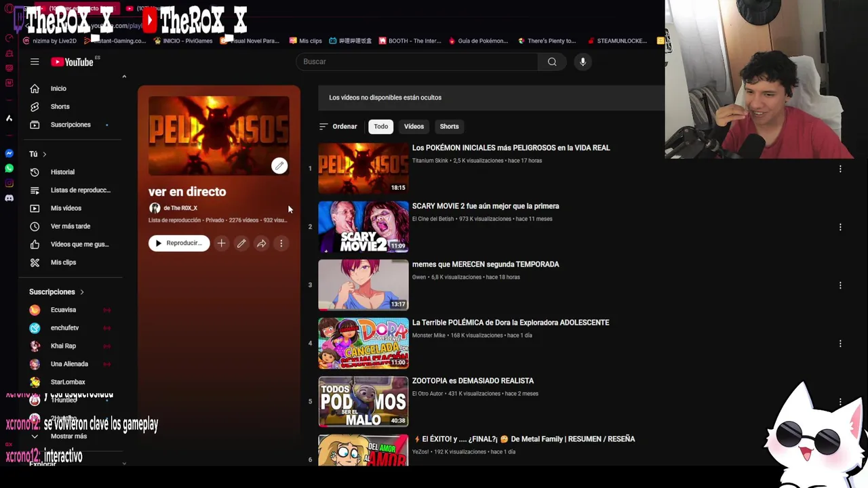The image size is (868, 488).
Task: Open Suscripciones in sidebar
Action: point(71,125)
